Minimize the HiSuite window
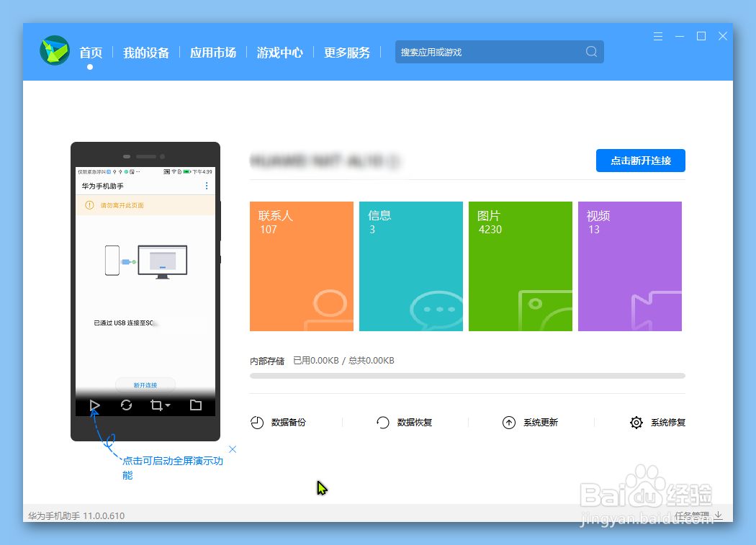 point(680,36)
